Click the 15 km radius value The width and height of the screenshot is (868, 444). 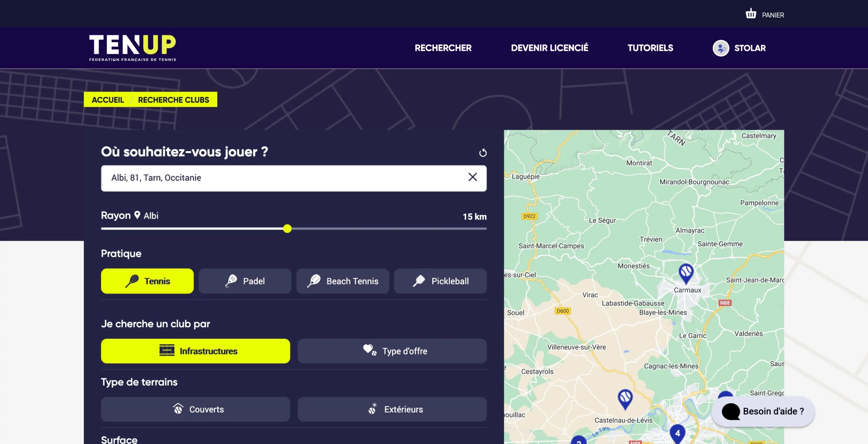click(x=474, y=217)
